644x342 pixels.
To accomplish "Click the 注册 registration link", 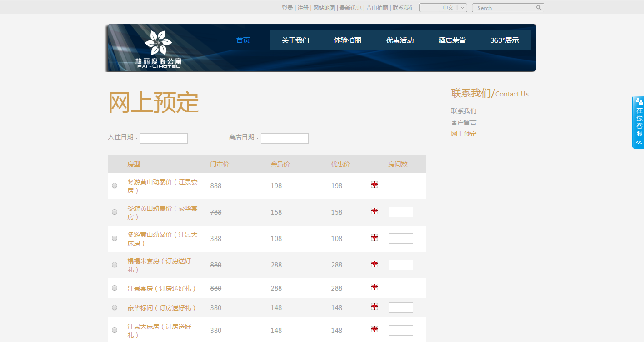I will pyautogui.click(x=302, y=8).
